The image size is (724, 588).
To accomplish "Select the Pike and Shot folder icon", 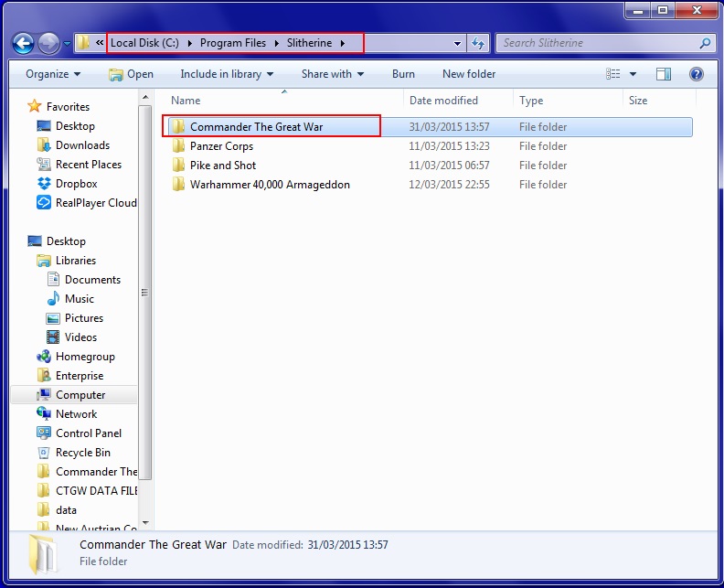I will click(177, 165).
